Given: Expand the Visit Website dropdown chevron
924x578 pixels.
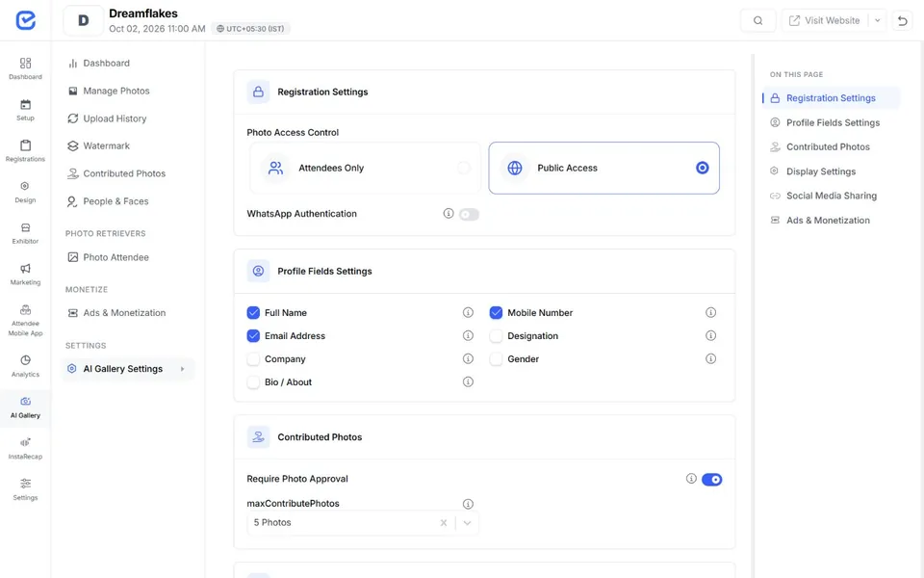Looking at the screenshot, I should [x=878, y=20].
